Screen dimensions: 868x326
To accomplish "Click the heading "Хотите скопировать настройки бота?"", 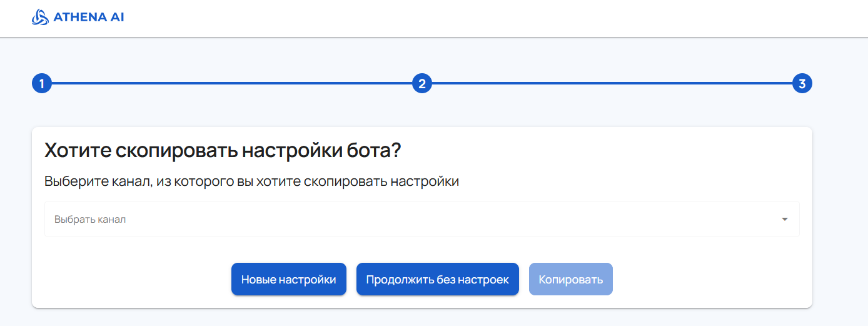I will pos(222,151).
